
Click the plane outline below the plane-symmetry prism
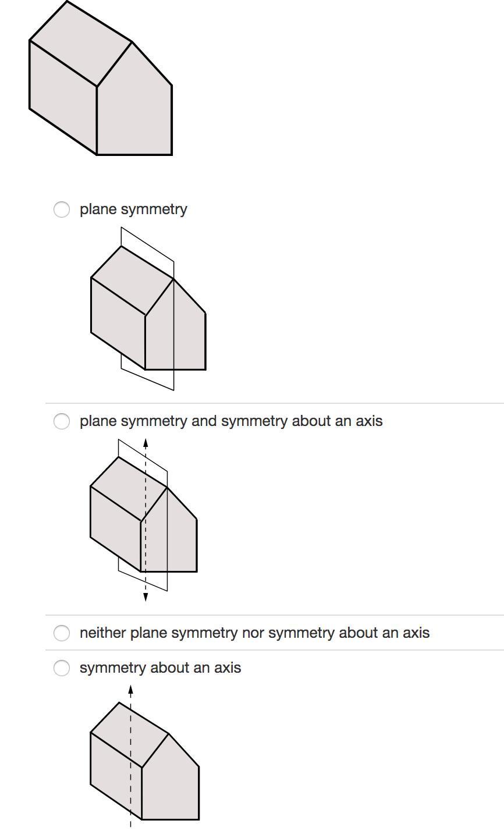148,379
